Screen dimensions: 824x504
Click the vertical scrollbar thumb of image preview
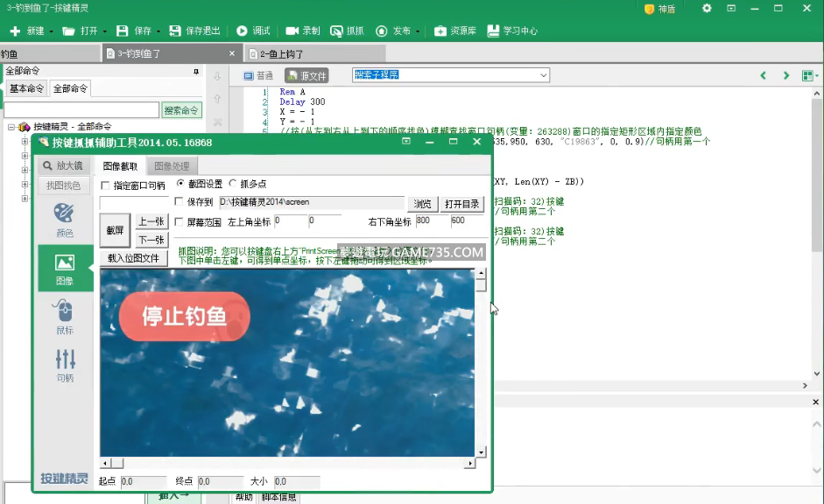coord(481,285)
